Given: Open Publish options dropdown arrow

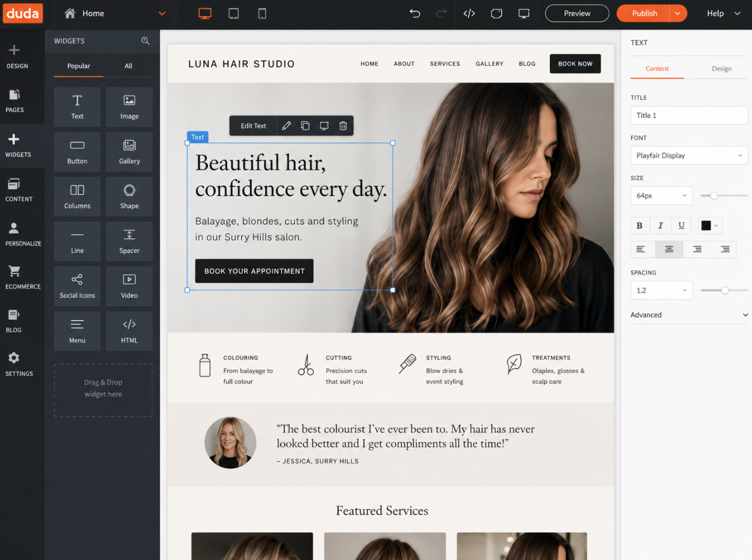Looking at the screenshot, I should pyautogui.click(x=678, y=14).
